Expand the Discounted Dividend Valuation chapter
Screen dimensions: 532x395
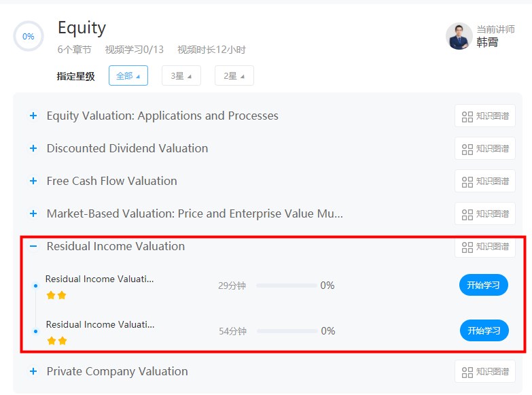(x=33, y=149)
